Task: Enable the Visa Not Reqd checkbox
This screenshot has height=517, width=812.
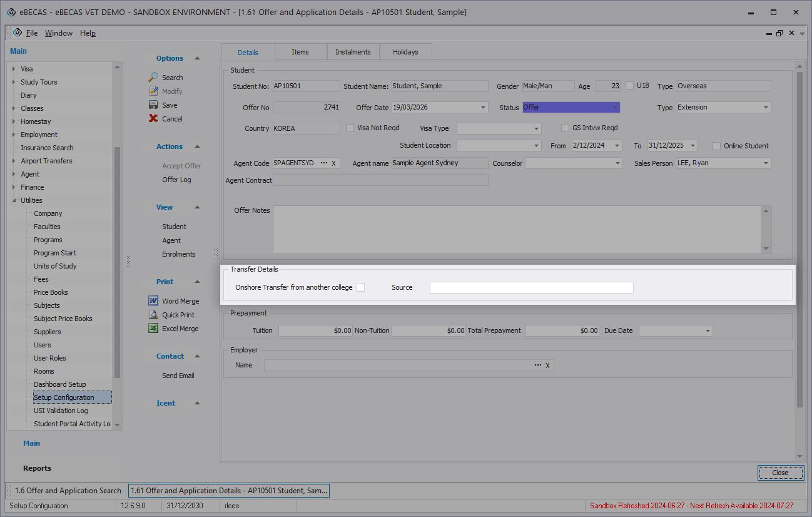Action: pyautogui.click(x=350, y=128)
